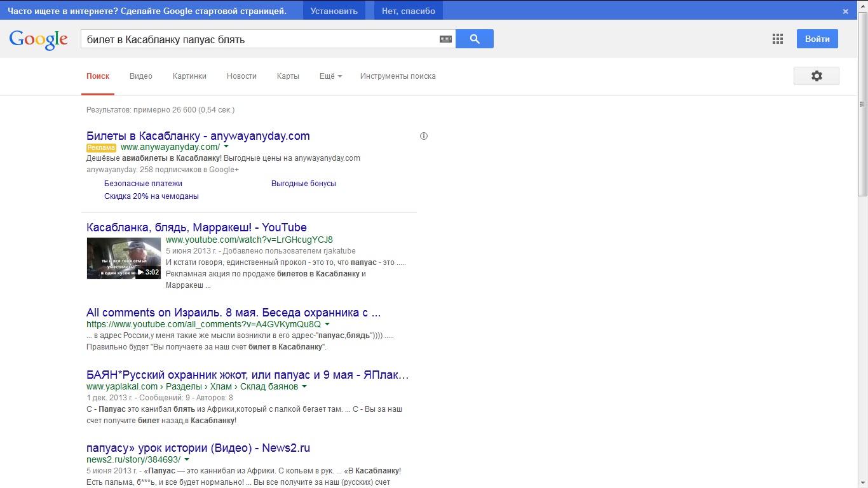Open search settings gear button
868x488 pixels.
pyautogui.click(x=817, y=76)
